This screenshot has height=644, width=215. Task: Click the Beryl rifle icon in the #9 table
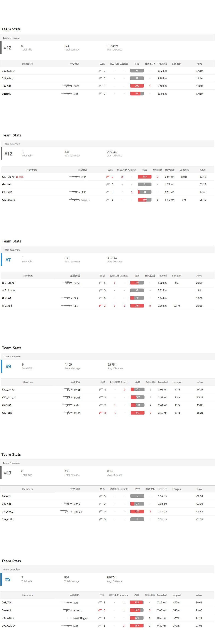coord(67,397)
